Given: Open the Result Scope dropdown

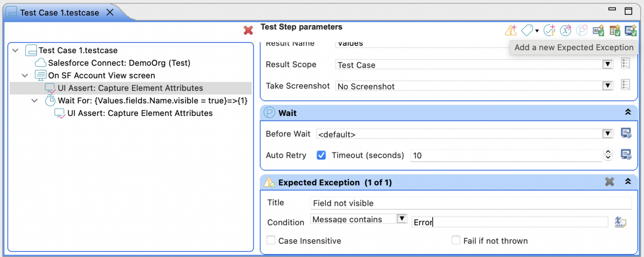Looking at the screenshot, I should (x=607, y=64).
